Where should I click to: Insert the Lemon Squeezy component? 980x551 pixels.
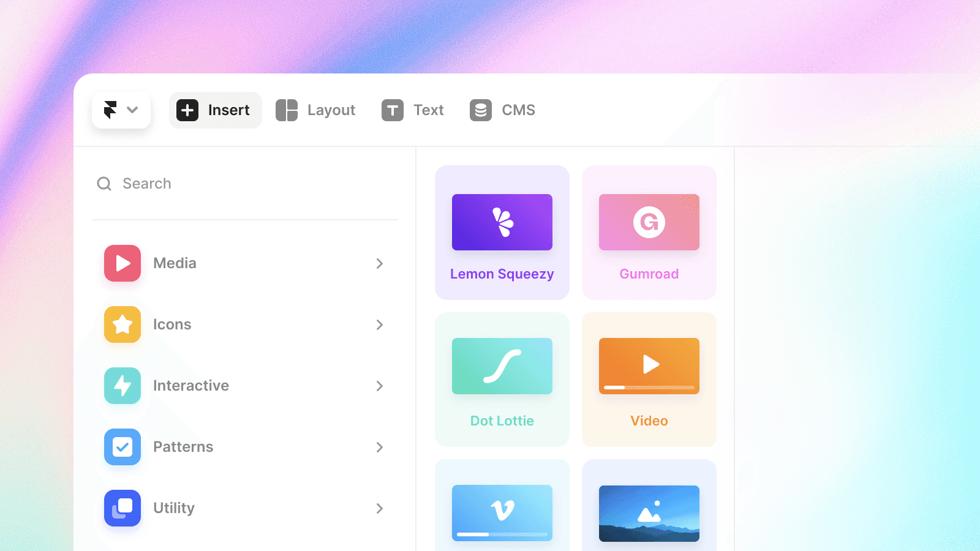pyautogui.click(x=502, y=233)
